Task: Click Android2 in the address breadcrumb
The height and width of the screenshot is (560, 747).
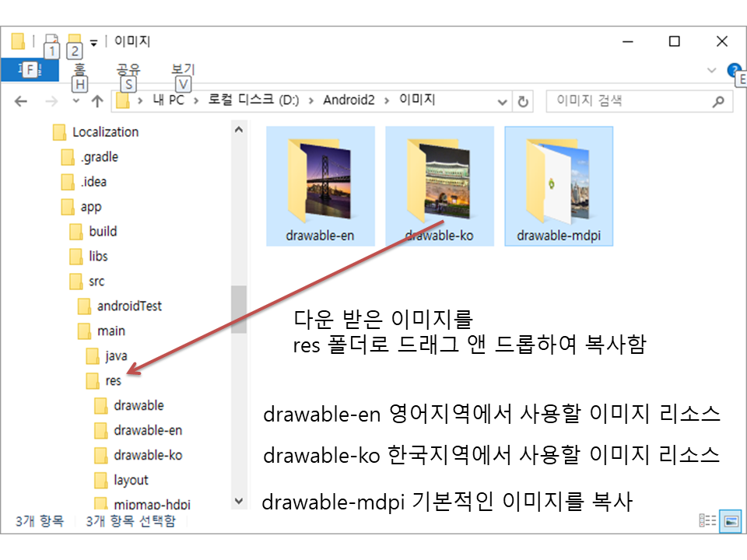Action: pos(349,100)
